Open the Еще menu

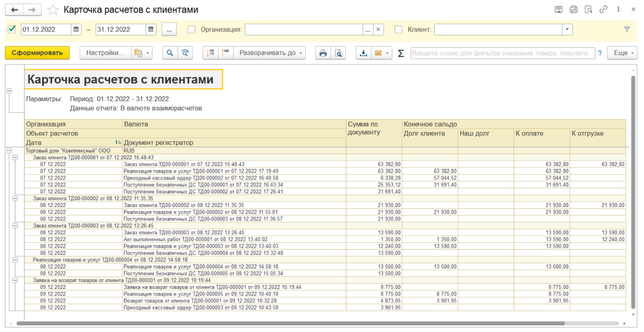(622, 53)
